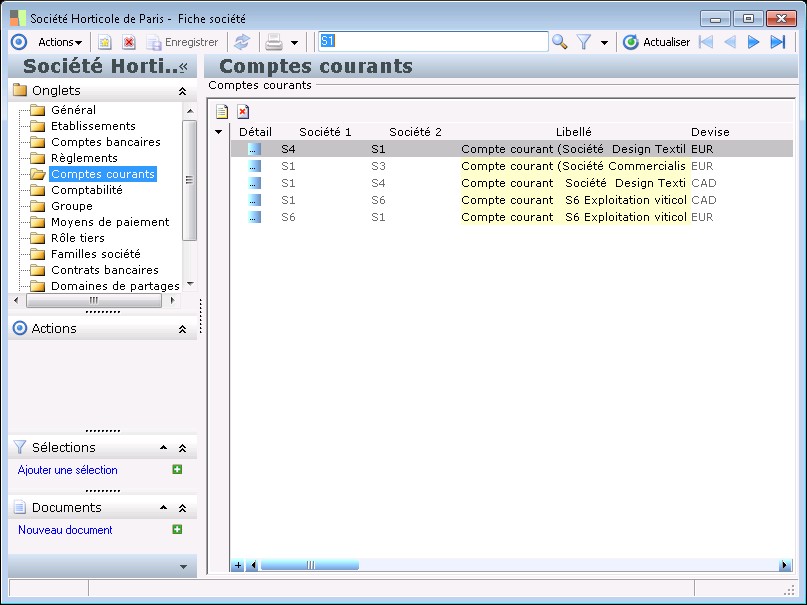Click the Ajouter une sélection link
Image resolution: width=807 pixels, height=605 pixels.
[x=68, y=470]
